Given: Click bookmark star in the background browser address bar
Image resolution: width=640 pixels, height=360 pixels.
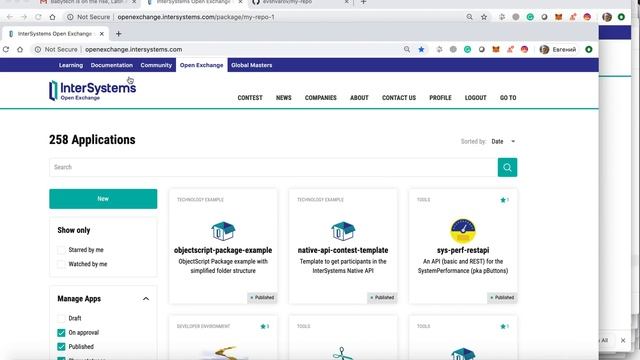Looking at the screenshot, I should [484, 17].
